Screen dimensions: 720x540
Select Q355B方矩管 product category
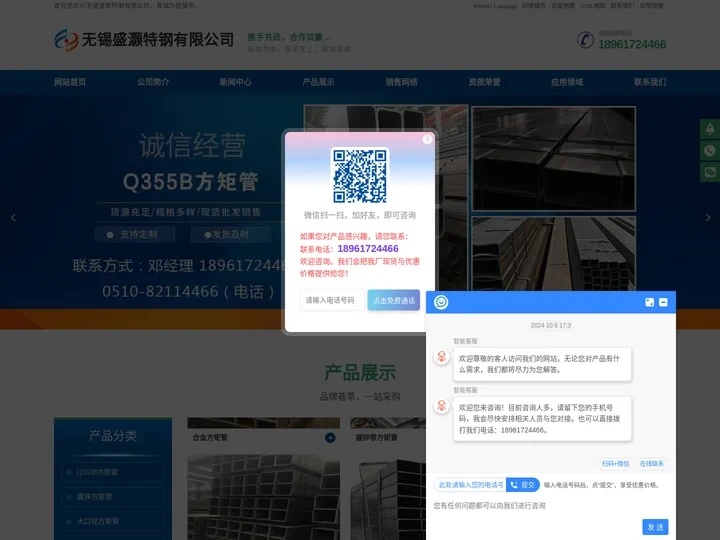click(x=113, y=472)
